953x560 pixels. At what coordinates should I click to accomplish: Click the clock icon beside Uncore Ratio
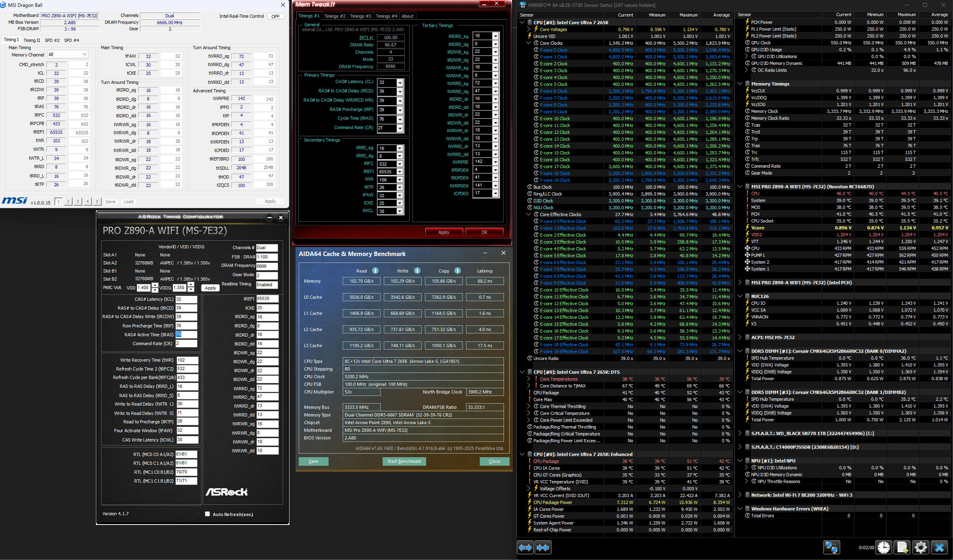click(530, 358)
